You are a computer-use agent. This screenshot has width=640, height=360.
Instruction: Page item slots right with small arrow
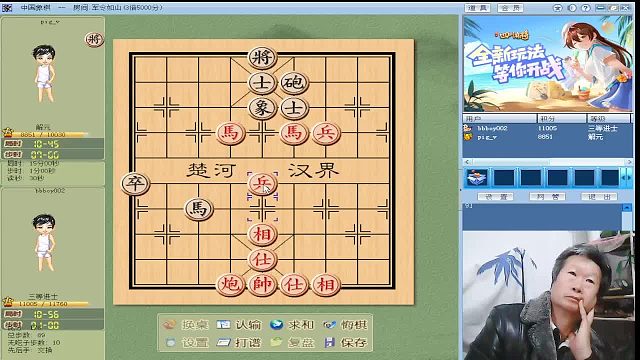tap(629, 178)
